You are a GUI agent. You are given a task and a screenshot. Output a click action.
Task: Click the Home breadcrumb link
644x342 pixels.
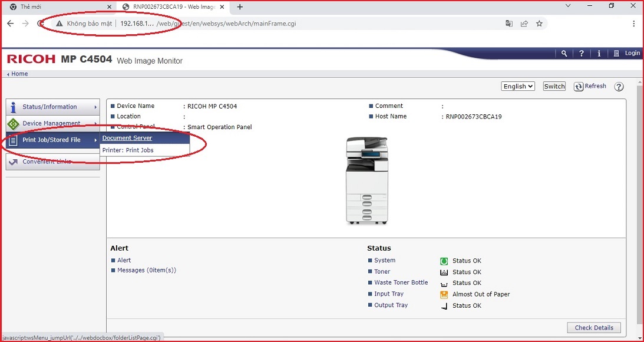coord(19,74)
